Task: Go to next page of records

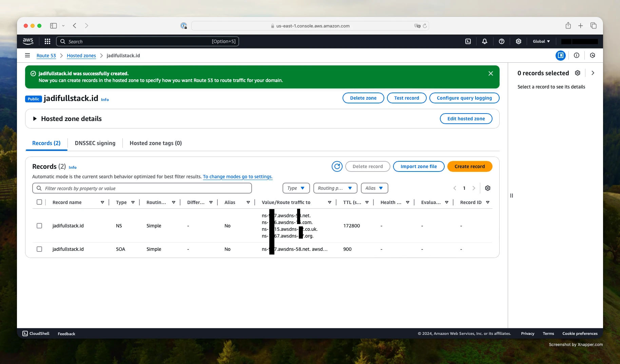Action: point(474,188)
